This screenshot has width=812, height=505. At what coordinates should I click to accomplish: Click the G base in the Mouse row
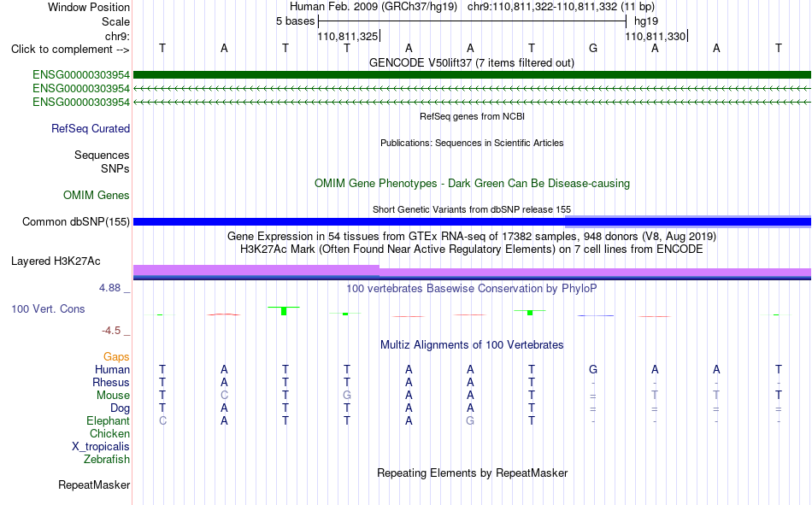(x=346, y=395)
